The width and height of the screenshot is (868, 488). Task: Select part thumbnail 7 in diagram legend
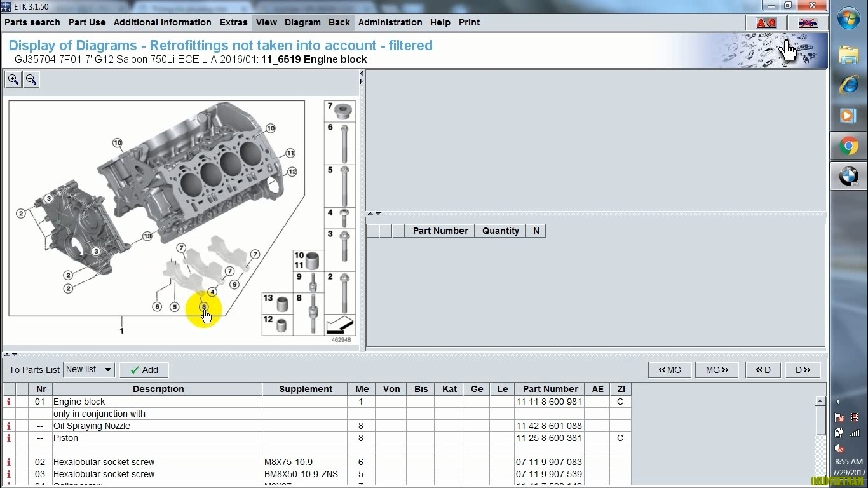click(340, 111)
